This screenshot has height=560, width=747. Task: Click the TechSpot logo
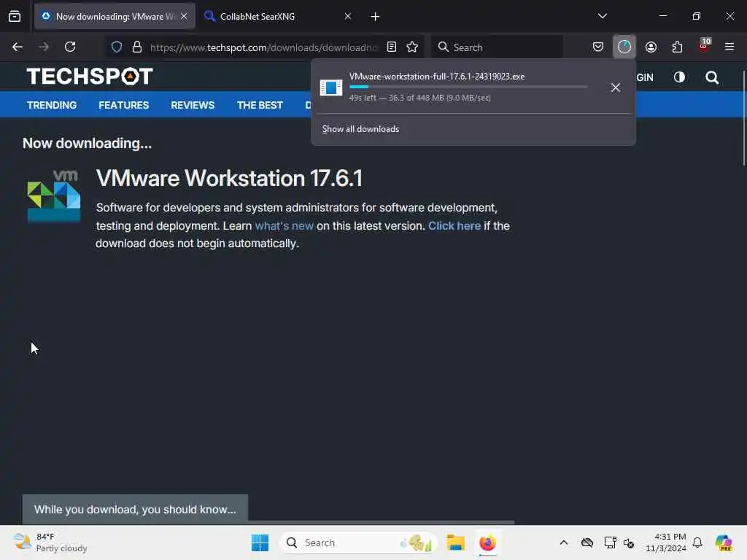tap(90, 76)
